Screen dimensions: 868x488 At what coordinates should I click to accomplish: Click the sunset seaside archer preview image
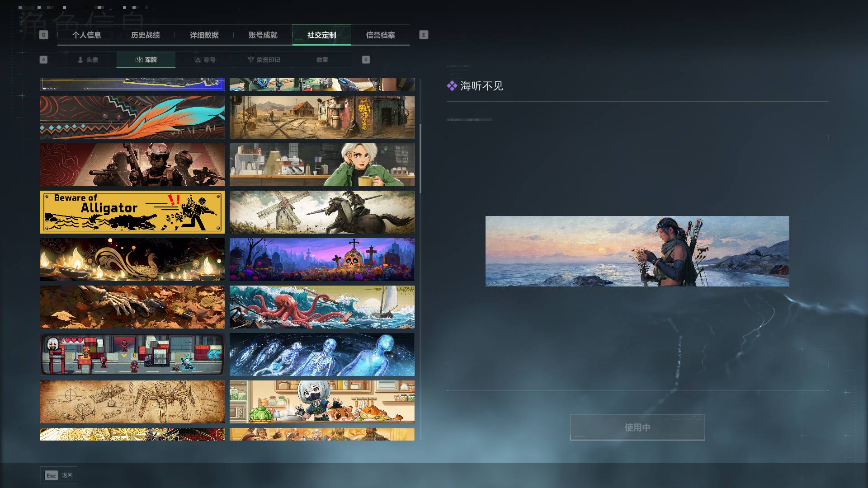point(637,251)
